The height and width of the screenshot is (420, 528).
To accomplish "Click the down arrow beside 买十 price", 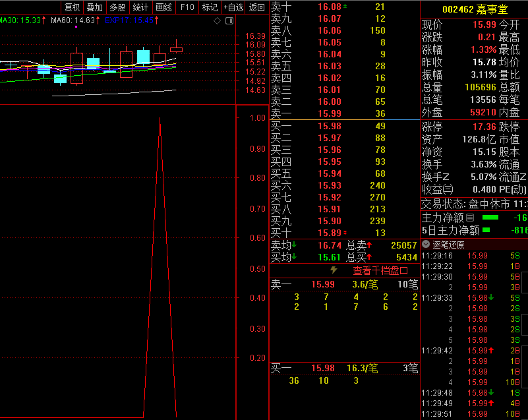I will coord(345,233).
